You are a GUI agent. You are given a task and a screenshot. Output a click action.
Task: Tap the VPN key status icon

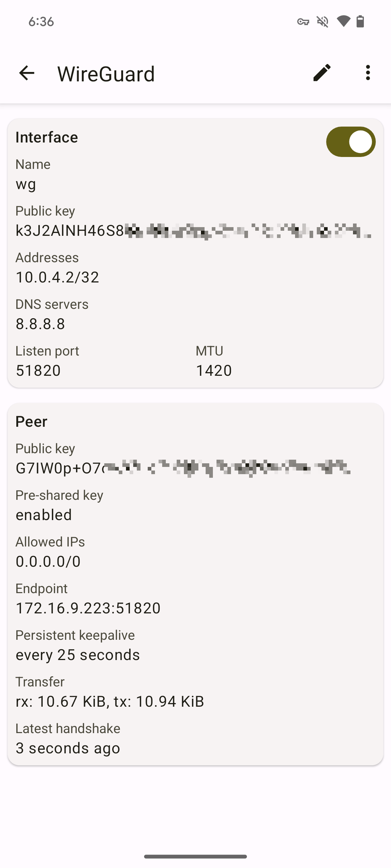(303, 22)
